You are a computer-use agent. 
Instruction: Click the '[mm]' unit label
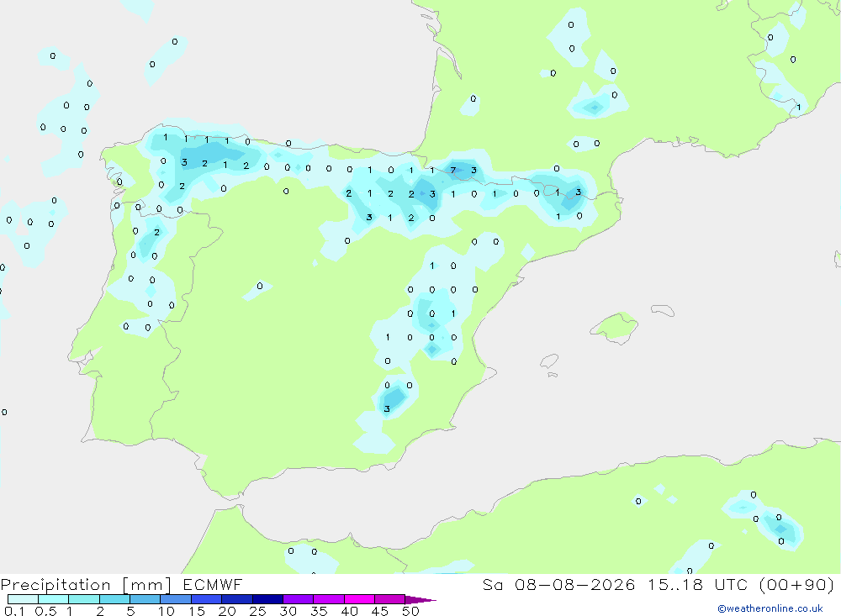click(147, 585)
